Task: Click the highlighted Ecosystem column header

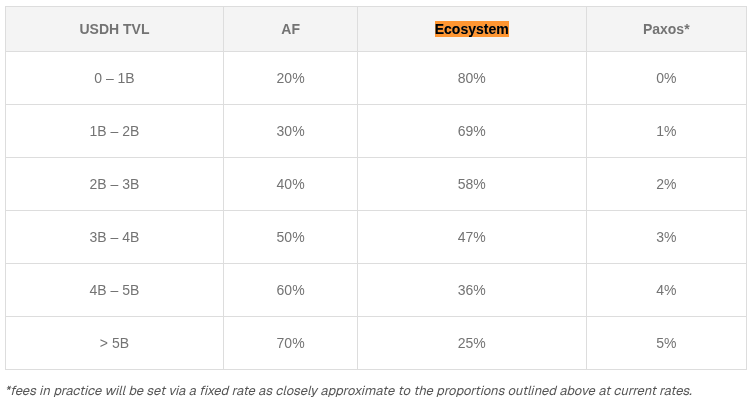Action: pyautogui.click(x=471, y=29)
